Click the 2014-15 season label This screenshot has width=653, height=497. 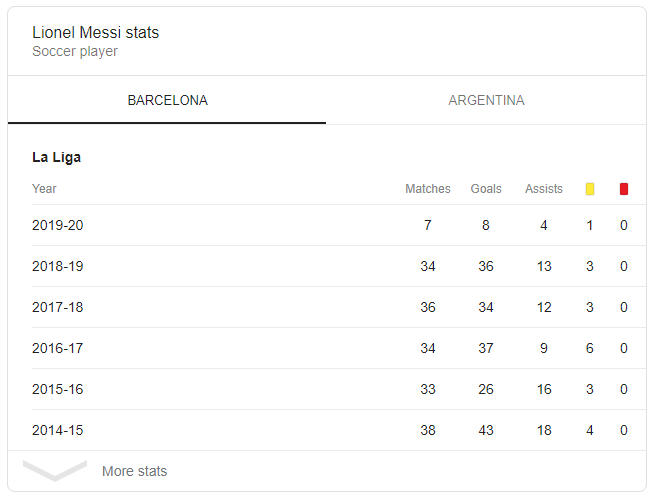[58, 430]
